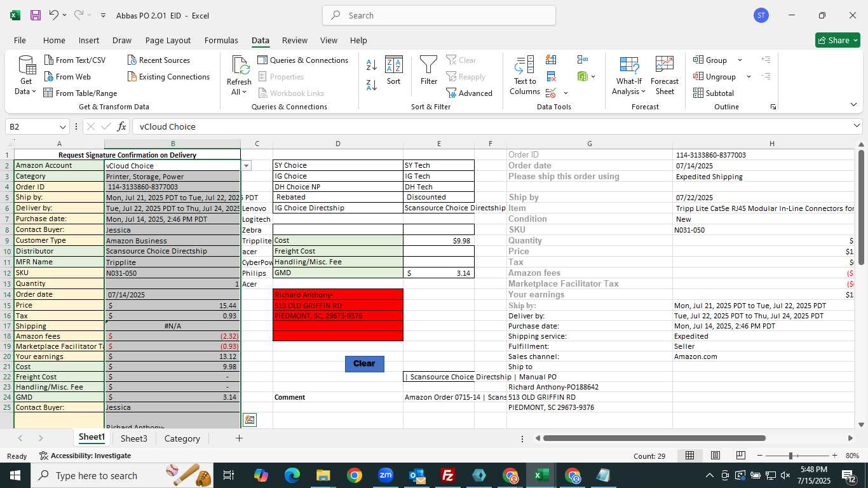
Task: Add a new sheet
Action: [x=239, y=438]
